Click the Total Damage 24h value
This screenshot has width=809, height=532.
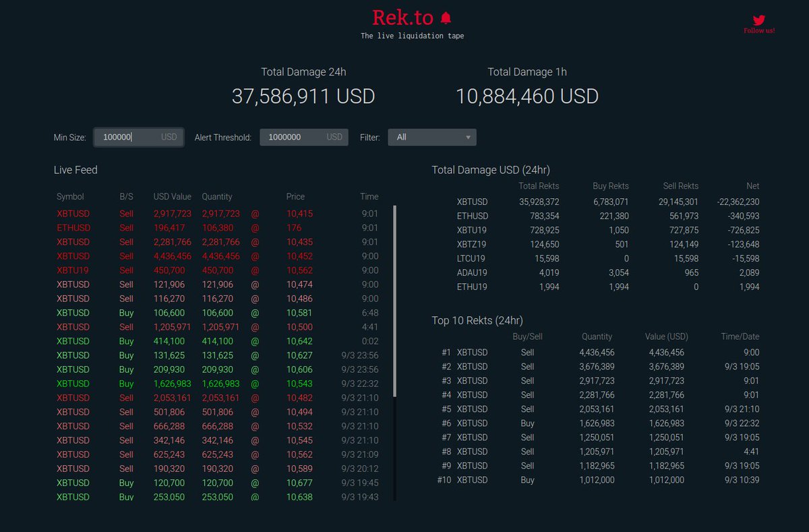pos(303,96)
